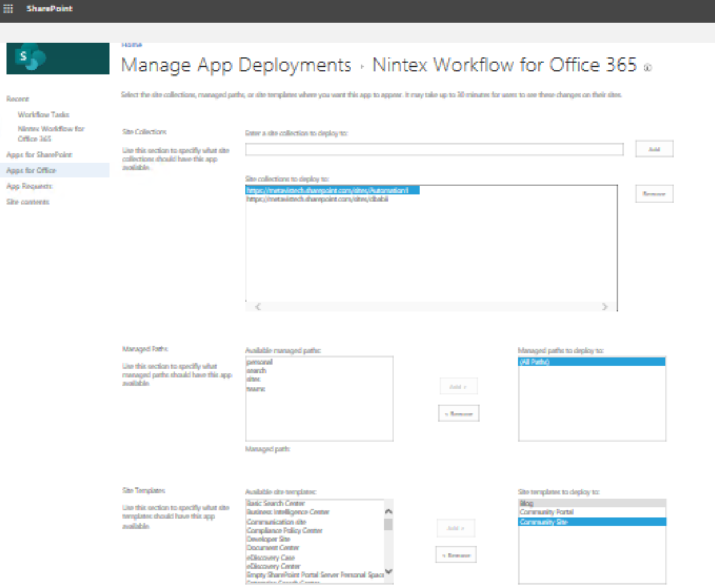
Task: Click Remove beside the site collections list
Action: tap(654, 193)
